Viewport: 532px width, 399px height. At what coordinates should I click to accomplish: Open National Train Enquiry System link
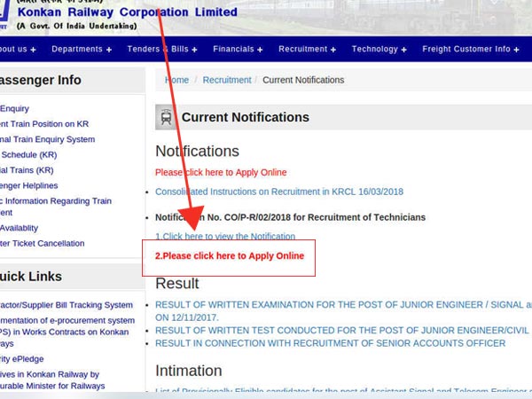(x=47, y=139)
